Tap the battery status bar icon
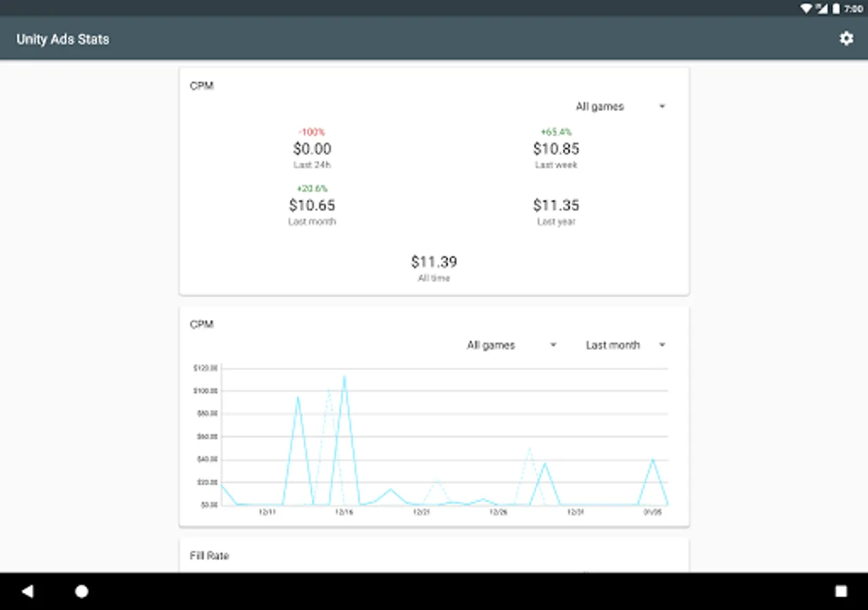The image size is (868, 610). click(x=836, y=8)
